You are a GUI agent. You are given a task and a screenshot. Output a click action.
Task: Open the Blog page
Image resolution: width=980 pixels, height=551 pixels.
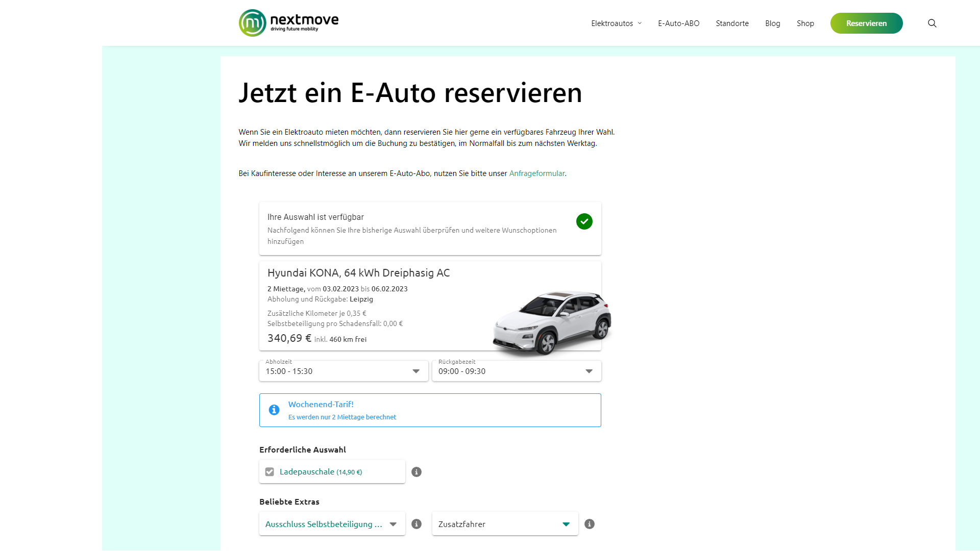pyautogui.click(x=772, y=23)
